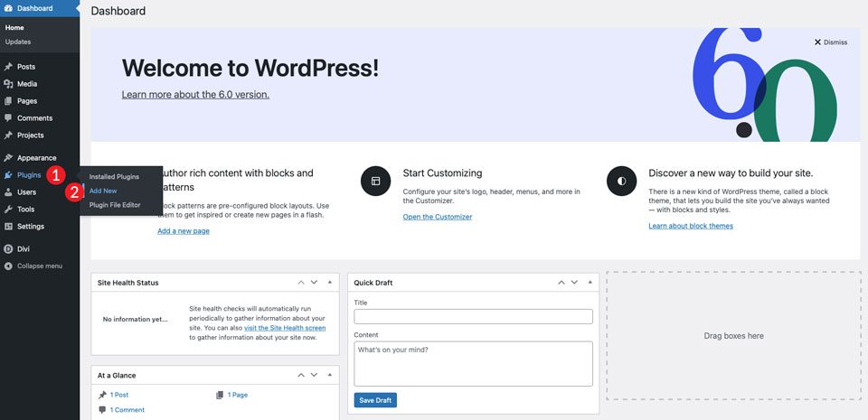Viewport: 868px width, 420px height.
Task: Click the block theme half-circle icon
Action: 622,181
